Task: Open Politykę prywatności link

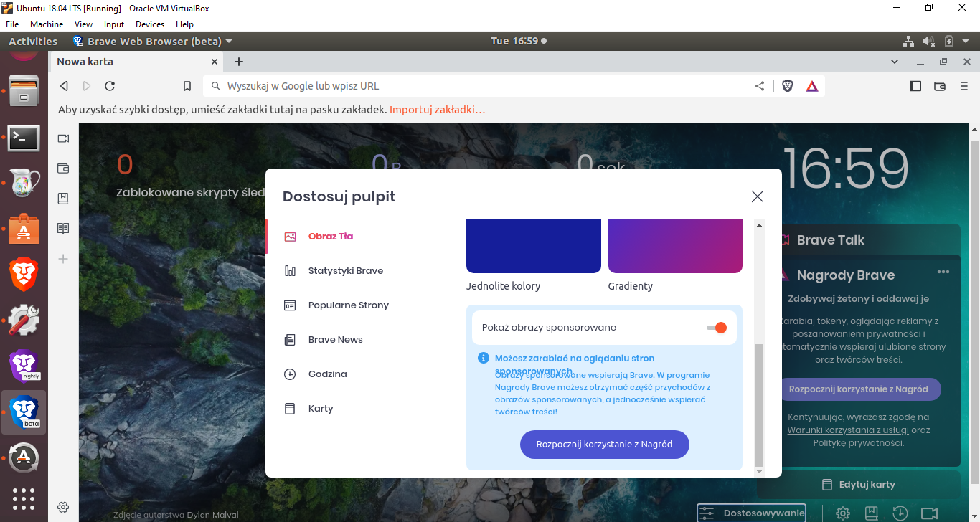Action: pos(857,443)
